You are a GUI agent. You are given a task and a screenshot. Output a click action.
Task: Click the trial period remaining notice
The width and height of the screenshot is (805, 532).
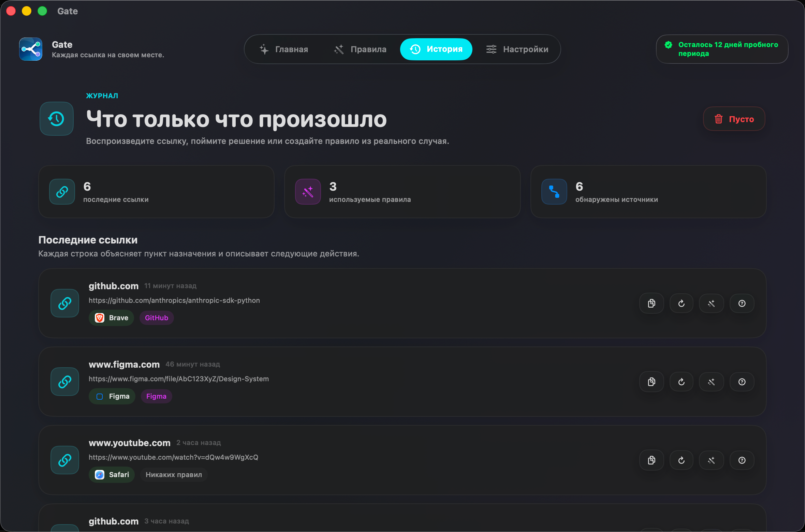[x=722, y=49]
